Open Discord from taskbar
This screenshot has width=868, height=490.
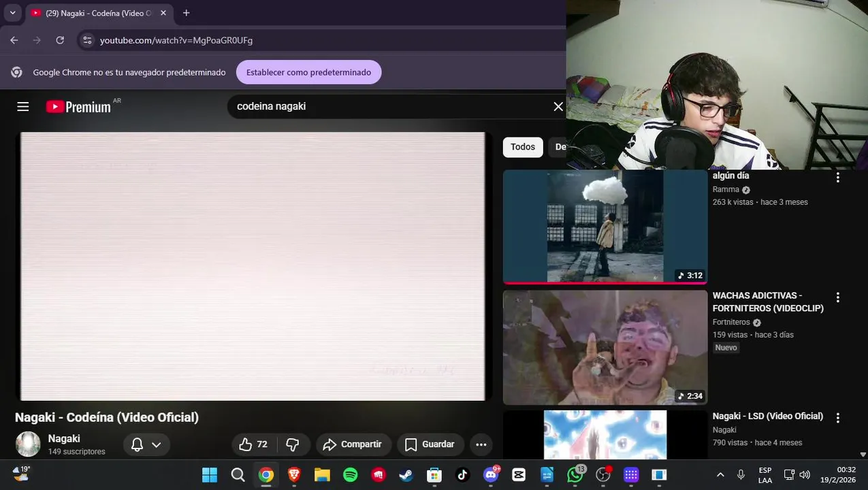click(491, 475)
